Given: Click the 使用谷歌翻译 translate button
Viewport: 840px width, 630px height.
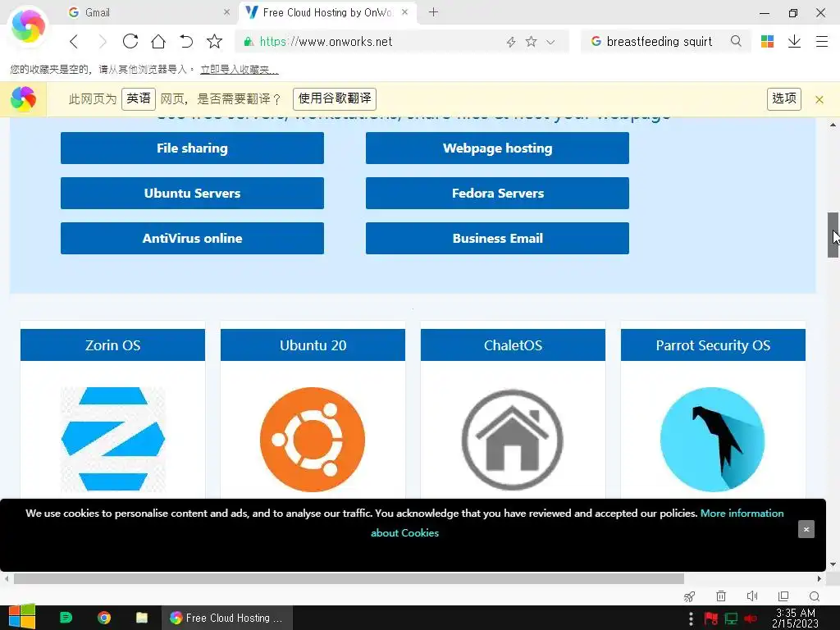Looking at the screenshot, I should pos(335,99).
